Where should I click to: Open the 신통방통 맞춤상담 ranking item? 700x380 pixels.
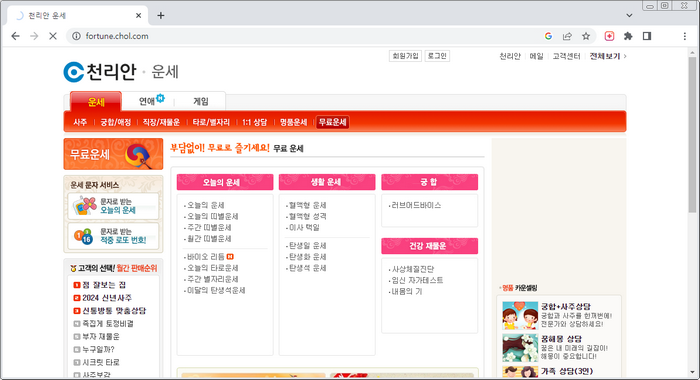tap(114, 311)
